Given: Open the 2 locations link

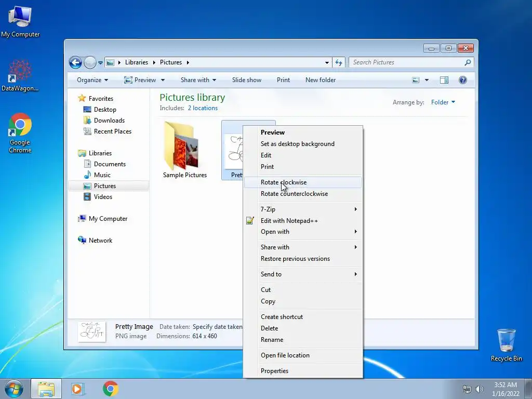Looking at the screenshot, I should [x=203, y=108].
